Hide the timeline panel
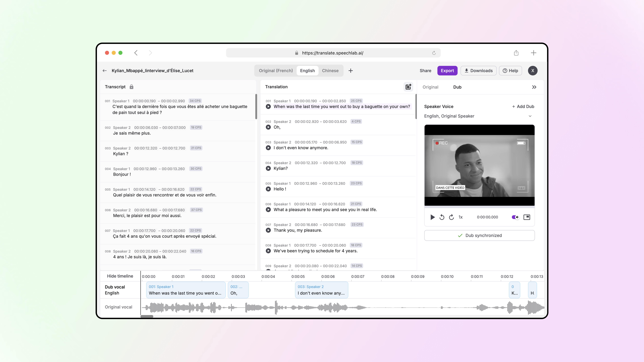644x362 pixels. [x=120, y=276]
